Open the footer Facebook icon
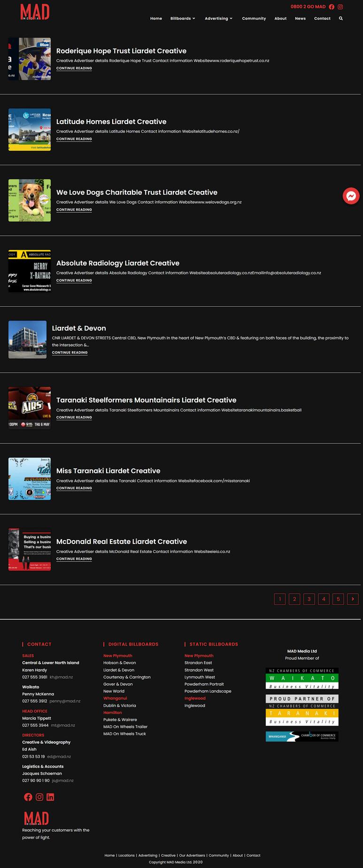 [x=28, y=797]
